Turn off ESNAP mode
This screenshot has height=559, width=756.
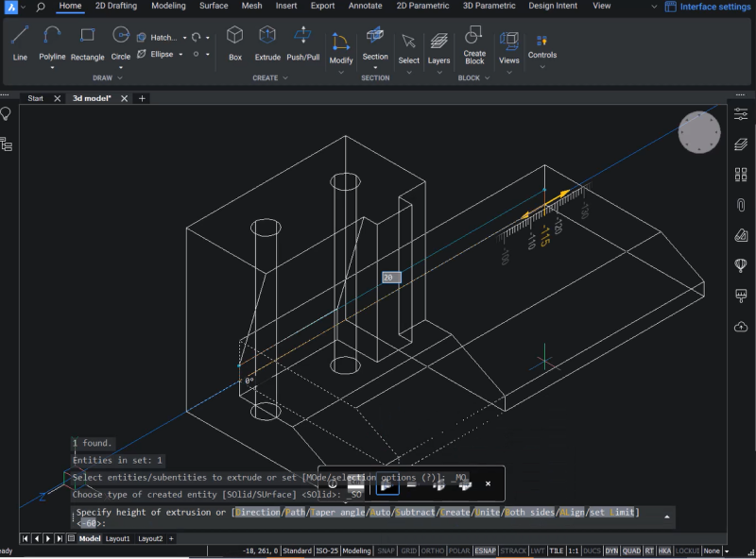click(x=484, y=551)
